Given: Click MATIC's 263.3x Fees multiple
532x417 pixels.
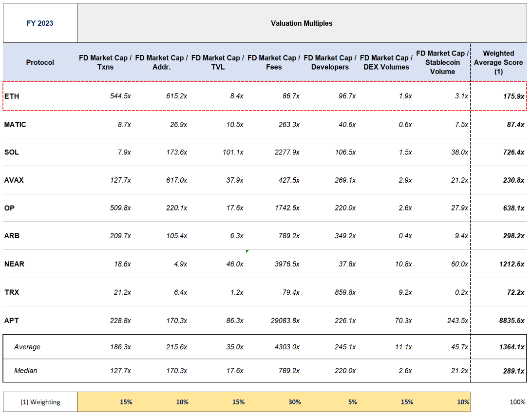Looking at the screenshot, I should pyautogui.click(x=289, y=125).
